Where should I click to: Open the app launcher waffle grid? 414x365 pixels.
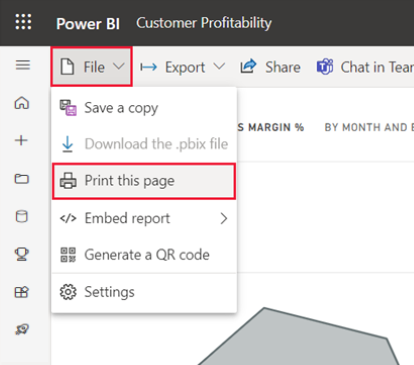[23, 22]
